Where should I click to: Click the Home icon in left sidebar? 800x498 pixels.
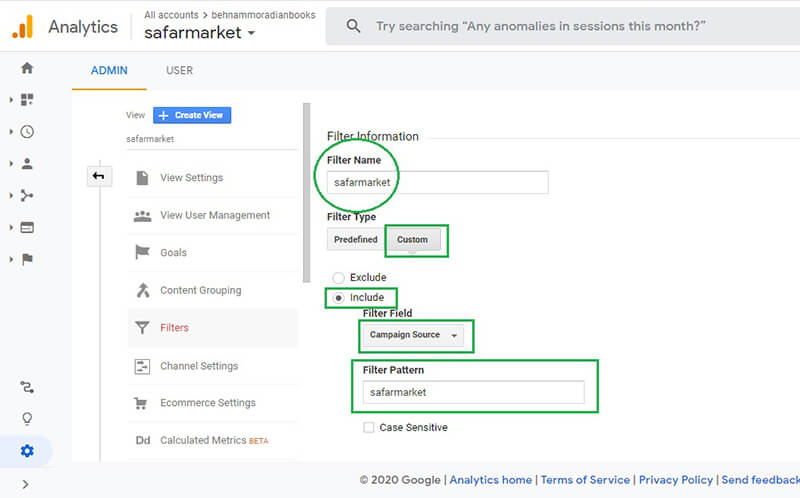[x=27, y=68]
